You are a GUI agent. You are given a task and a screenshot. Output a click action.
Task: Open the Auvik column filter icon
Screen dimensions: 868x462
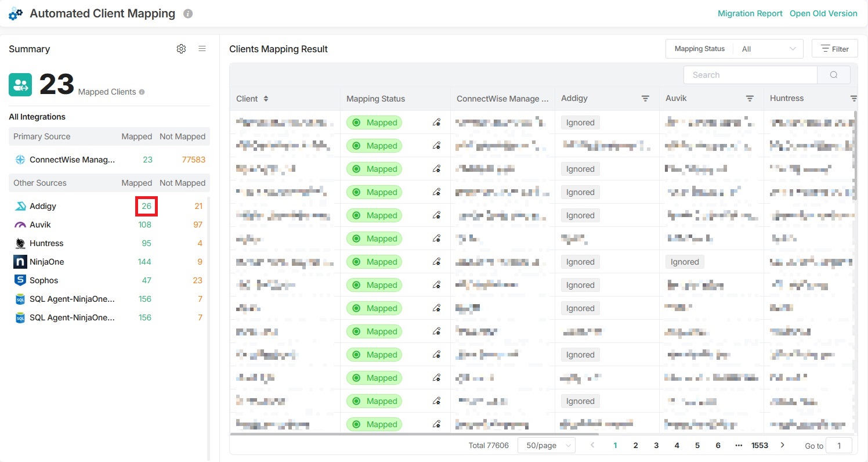coord(750,99)
